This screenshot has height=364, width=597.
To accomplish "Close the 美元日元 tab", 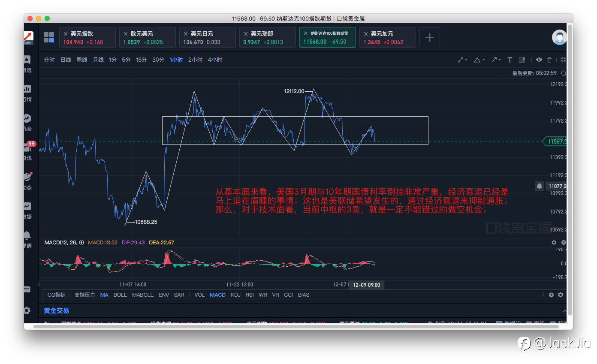I will 186,33.
